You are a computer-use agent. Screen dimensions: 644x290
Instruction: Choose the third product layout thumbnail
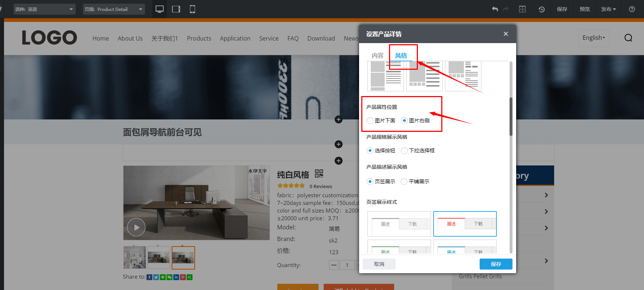coord(463,76)
